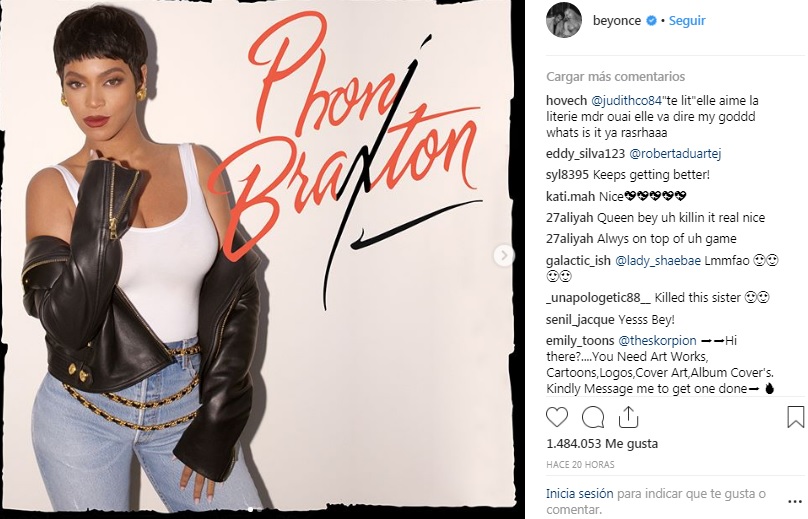Image resolution: width=808 pixels, height=519 pixels.
Task: Visit the @lady_shaebae mention
Action: [658, 261]
